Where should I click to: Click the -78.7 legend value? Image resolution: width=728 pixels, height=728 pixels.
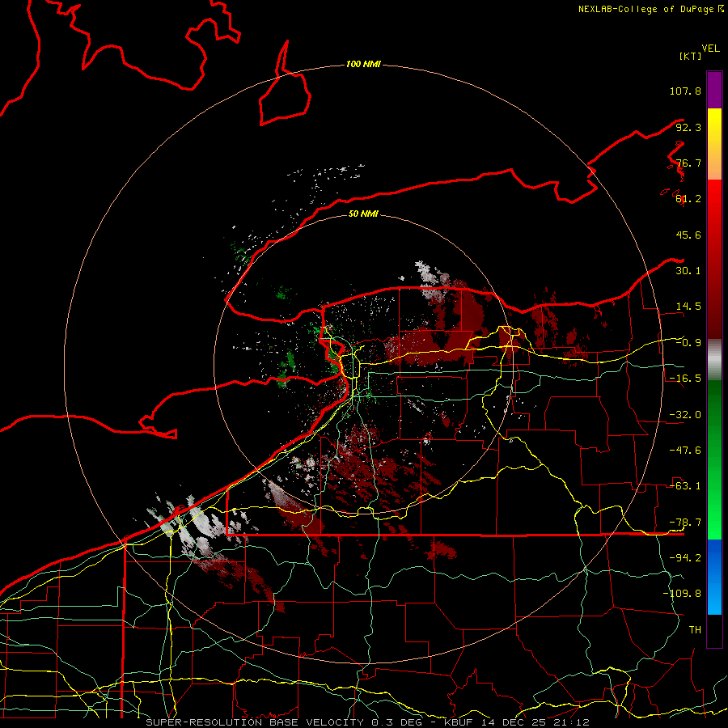tap(685, 523)
